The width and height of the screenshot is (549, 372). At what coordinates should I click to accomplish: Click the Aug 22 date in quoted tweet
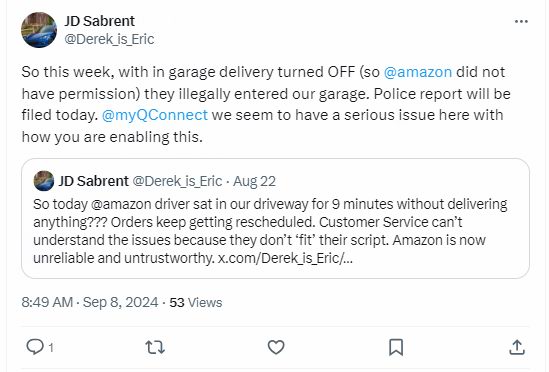click(x=255, y=181)
